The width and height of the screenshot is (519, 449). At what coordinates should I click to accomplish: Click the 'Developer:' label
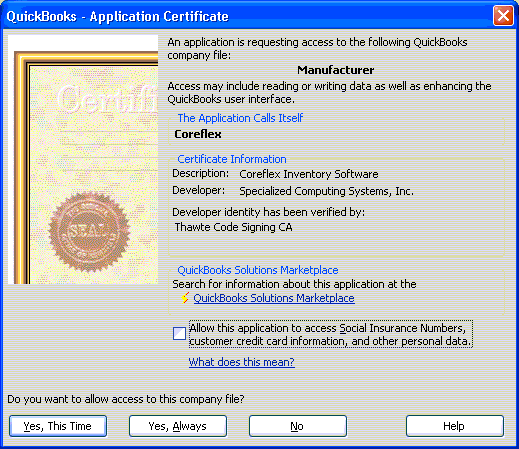coord(198,191)
